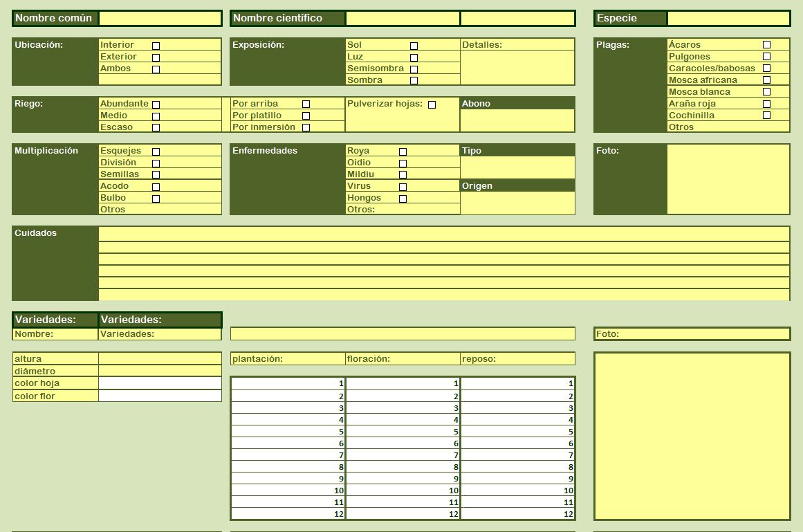The width and height of the screenshot is (803, 532).
Task: Select the Semillas checkbox
Action: coord(156,175)
